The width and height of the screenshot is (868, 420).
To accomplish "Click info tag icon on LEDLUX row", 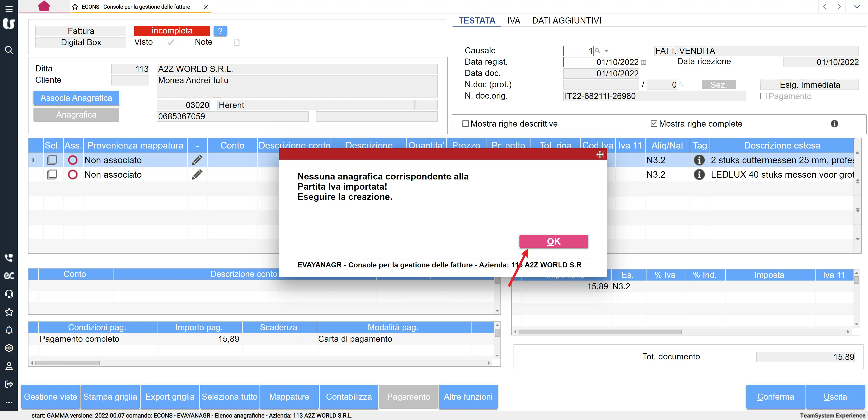I will [x=699, y=175].
